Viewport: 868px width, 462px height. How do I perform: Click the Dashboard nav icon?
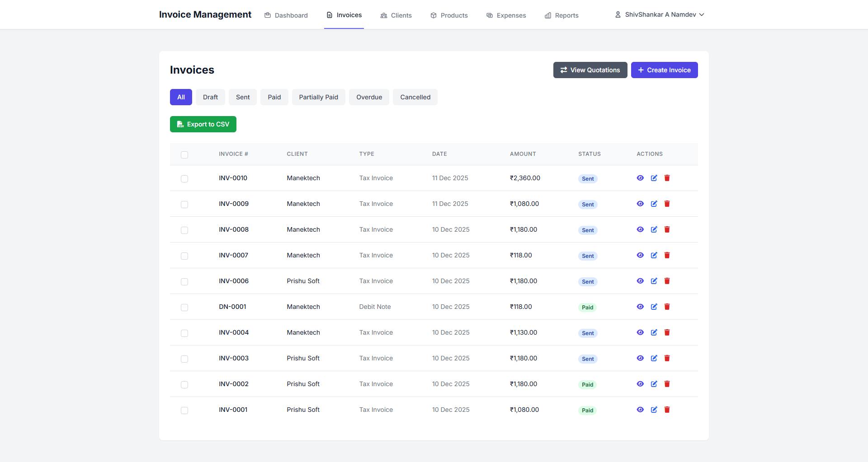[x=267, y=15]
